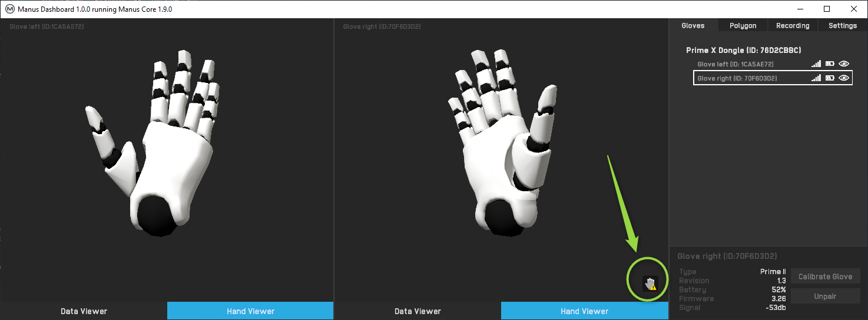This screenshot has height=320, width=868.
Task: Select Hand Viewer for the right glove
Action: tap(584, 311)
